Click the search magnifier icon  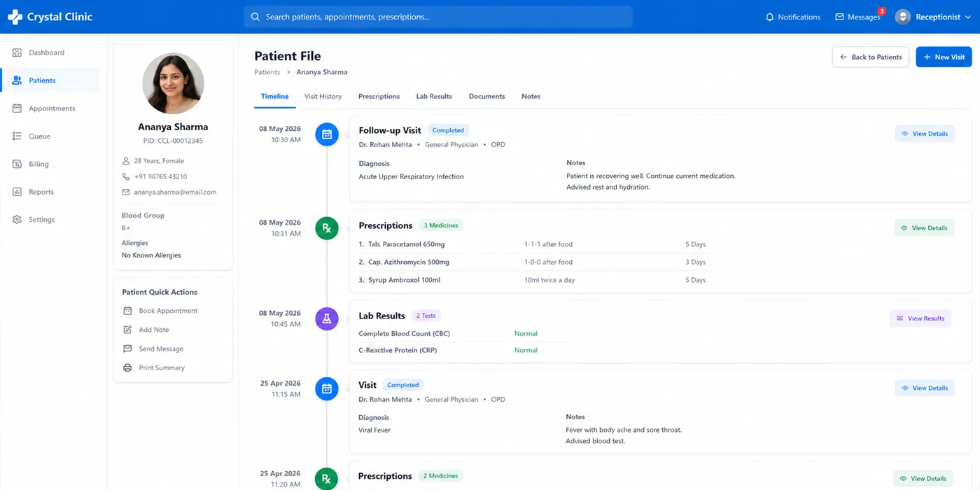pyautogui.click(x=255, y=17)
